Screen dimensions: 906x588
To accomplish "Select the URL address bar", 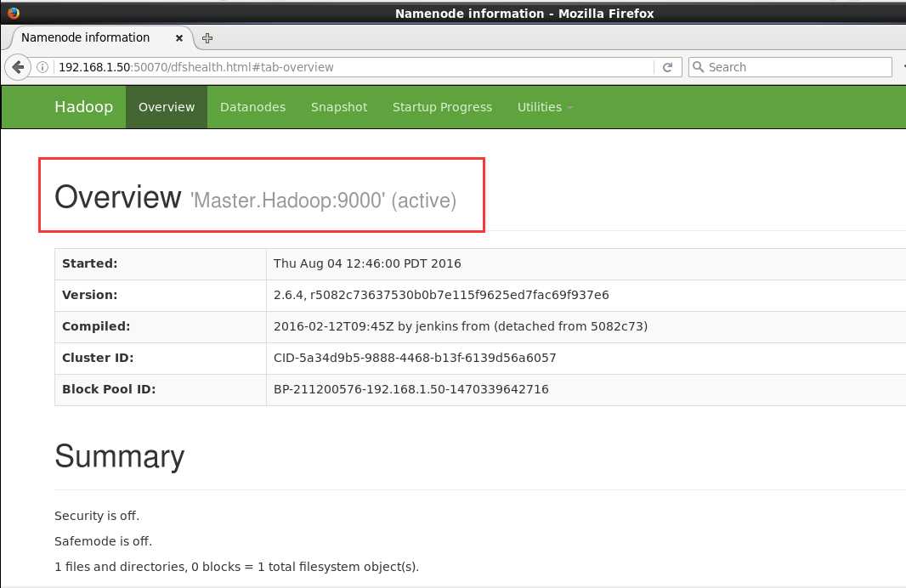I will pyautogui.click(x=355, y=67).
